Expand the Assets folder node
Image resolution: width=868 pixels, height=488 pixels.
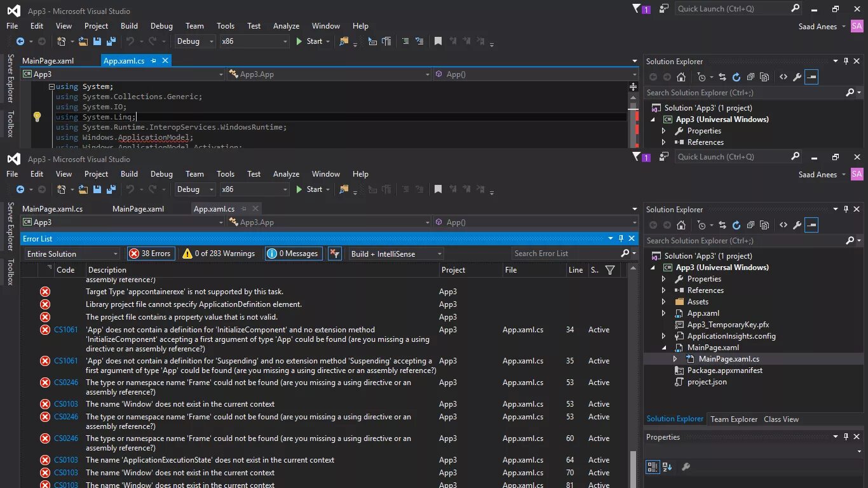pos(663,302)
